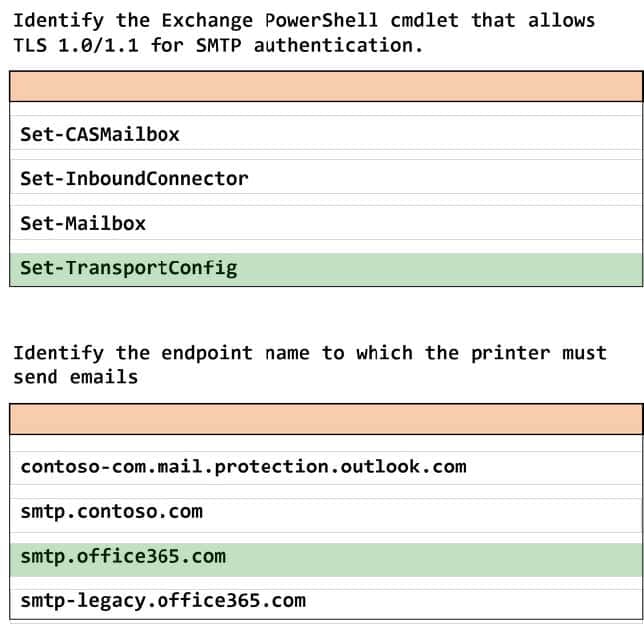Open the cmdlet answer dropdown box
This screenshot has height=625, width=644.
tap(326, 86)
